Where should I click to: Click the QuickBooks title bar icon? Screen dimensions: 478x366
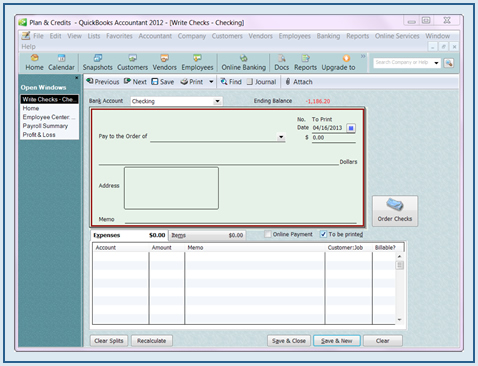pyautogui.click(x=22, y=23)
